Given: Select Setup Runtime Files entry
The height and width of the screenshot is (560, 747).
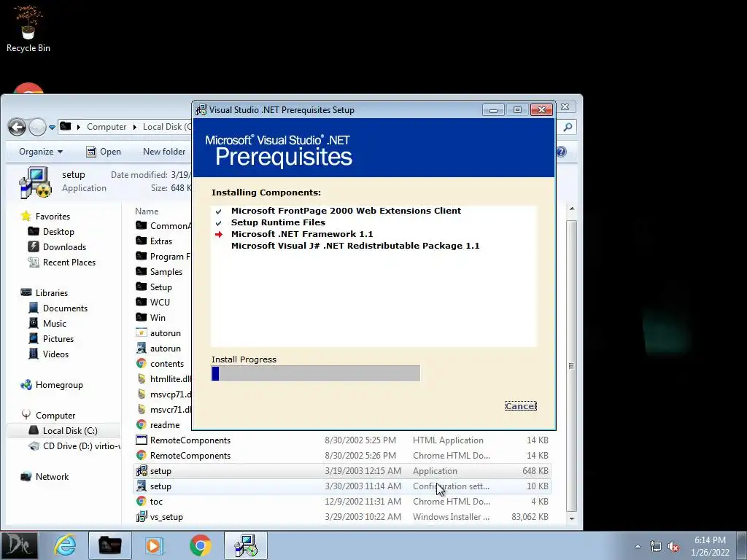Looking at the screenshot, I should pyautogui.click(x=278, y=222).
